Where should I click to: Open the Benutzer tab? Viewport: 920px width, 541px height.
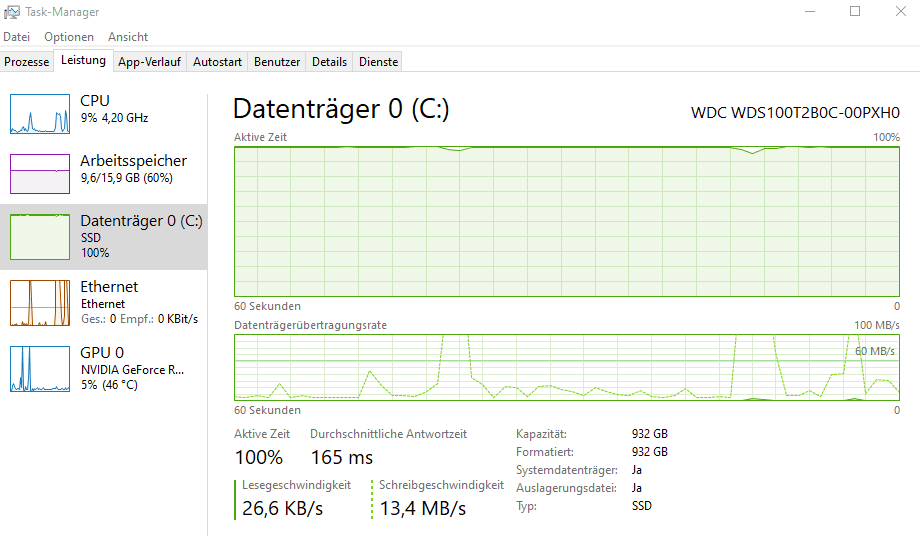tap(277, 62)
